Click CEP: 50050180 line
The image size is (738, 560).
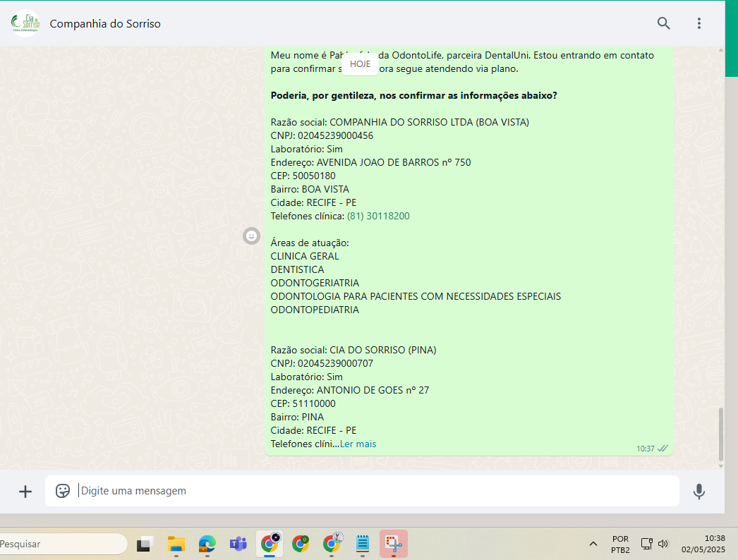click(303, 176)
